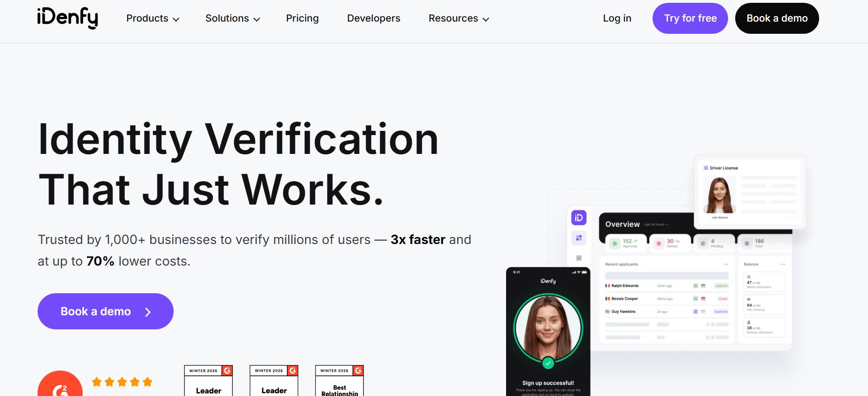Screen dimensions: 868x396
Task: Click the iDenfy logo in the header
Action: (x=68, y=18)
